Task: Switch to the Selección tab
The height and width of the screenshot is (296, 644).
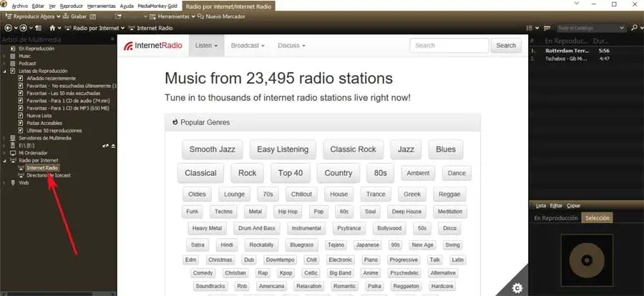Action: [x=597, y=218]
